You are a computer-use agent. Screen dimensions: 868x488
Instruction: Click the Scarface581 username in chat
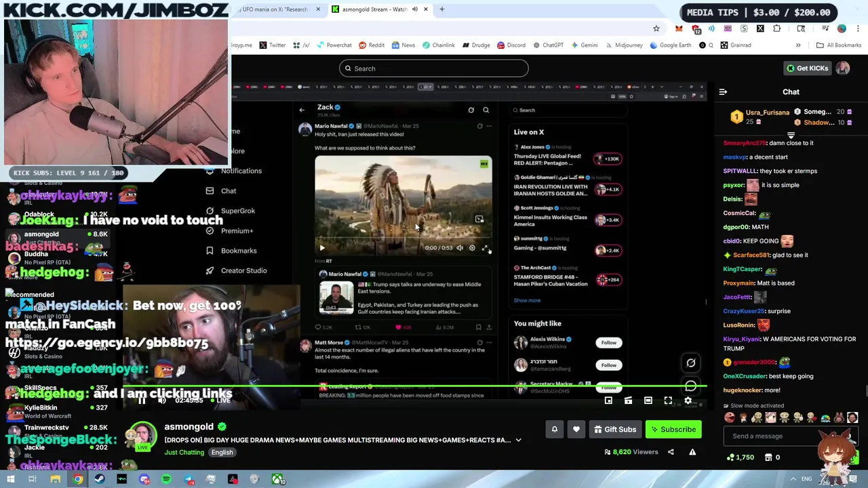[751, 255]
